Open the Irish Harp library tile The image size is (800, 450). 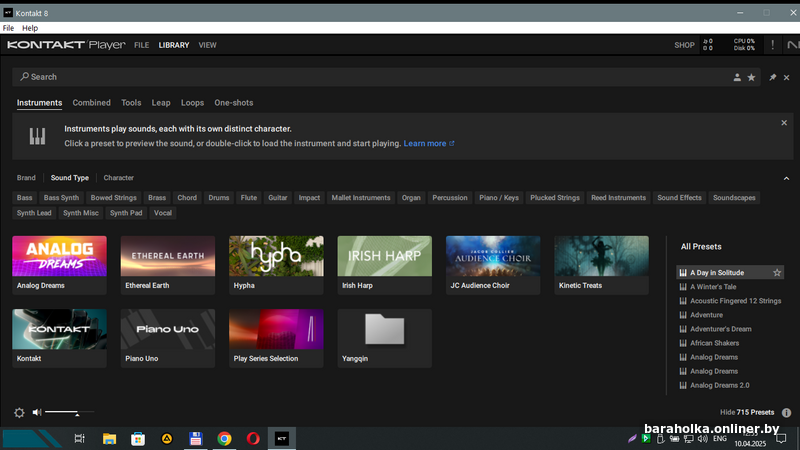(x=385, y=265)
